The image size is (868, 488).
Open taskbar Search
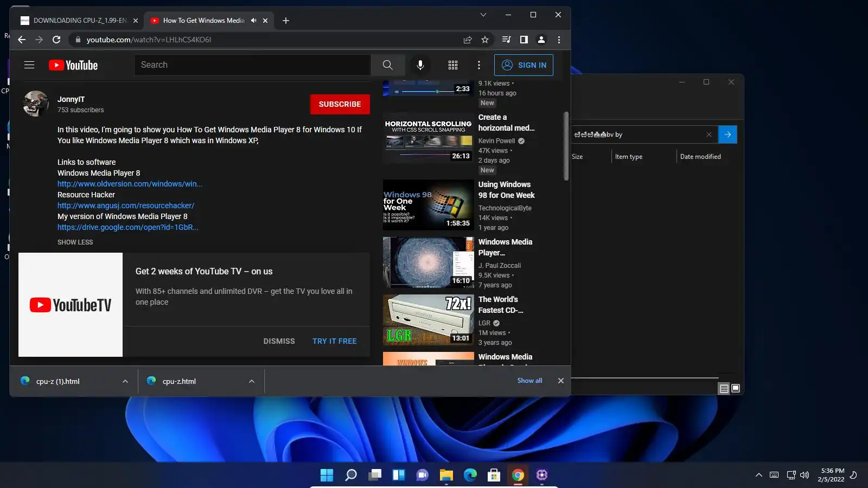point(351,475)
